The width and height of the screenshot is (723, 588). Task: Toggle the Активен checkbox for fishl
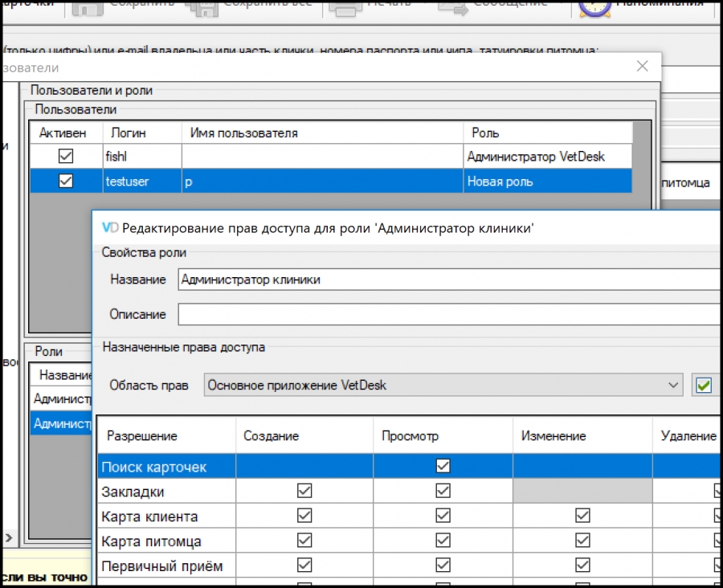[66, 157]
